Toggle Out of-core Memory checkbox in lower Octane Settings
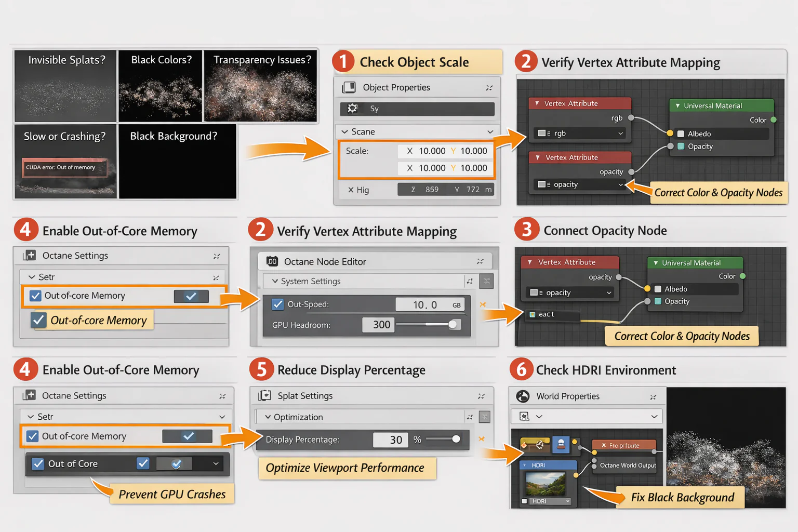 pyautogui.click(x=33, y=436)
